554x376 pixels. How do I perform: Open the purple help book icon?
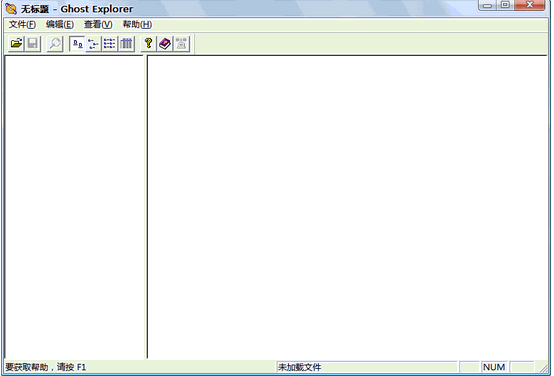click(x=165, y=44)
